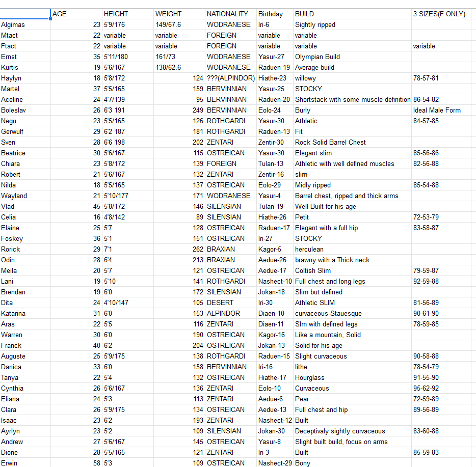This screenshot has height=467, width=476.
Task: Click the 'Bony' build cell
Action: tap(353, 463)
